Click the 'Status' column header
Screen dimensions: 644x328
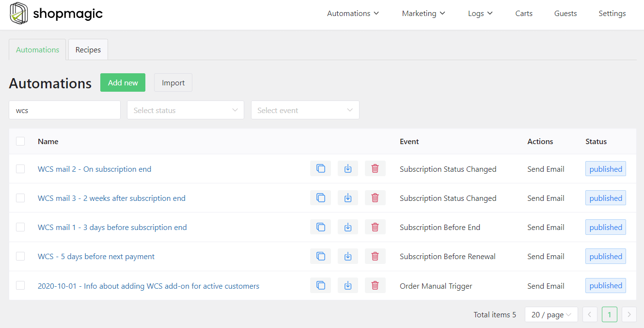pos(596,141)
